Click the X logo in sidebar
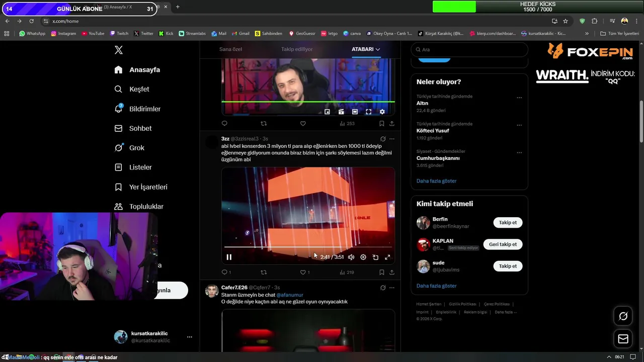 click(119, 50)
